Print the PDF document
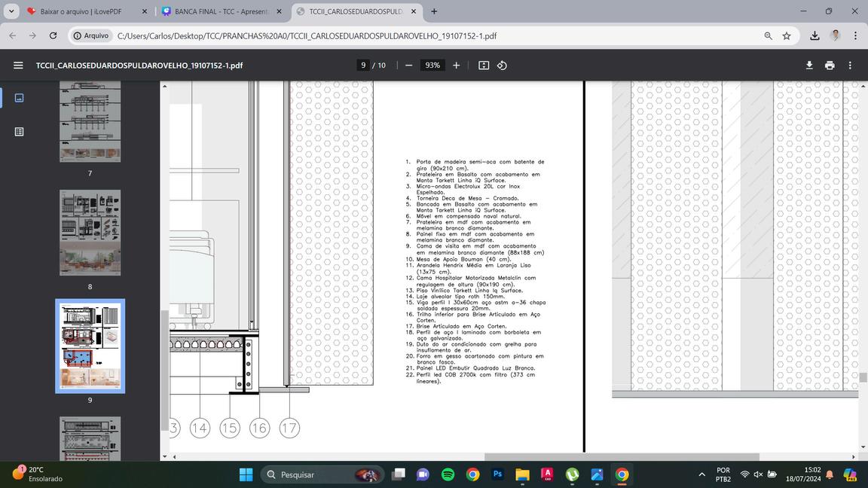868x488 pixels. tap(830, 66)
